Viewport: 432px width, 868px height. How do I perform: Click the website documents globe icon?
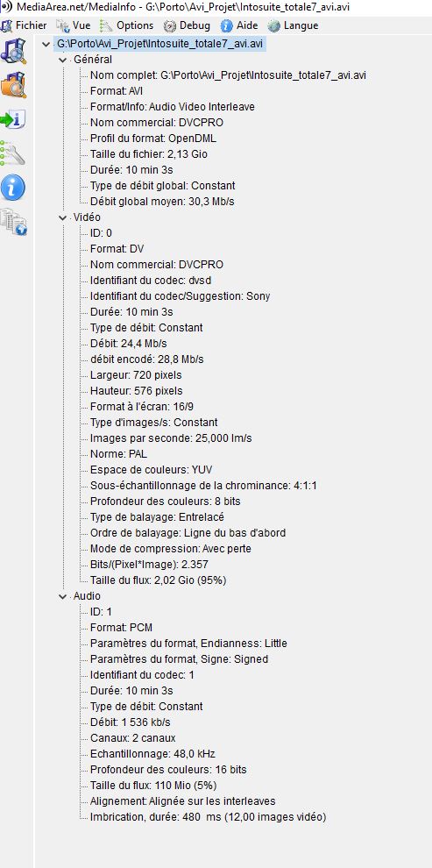click(x=13, y=222)
